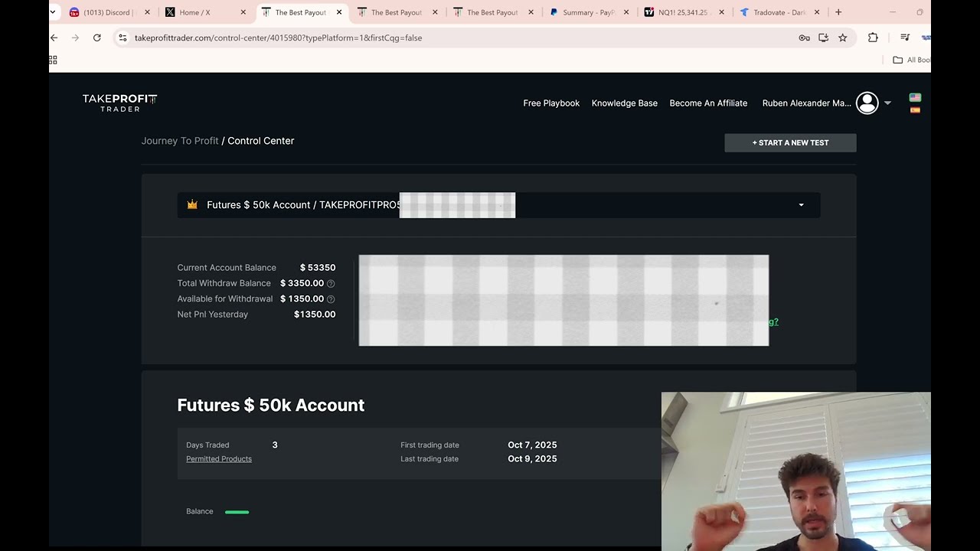Bookmark this page with the star icon

843,37
